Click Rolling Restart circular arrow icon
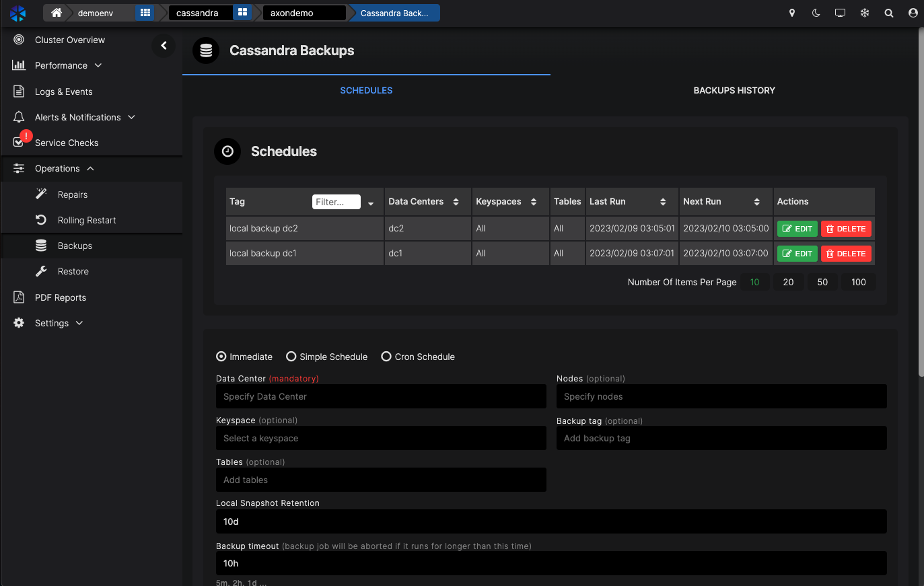This screenshot has height=586, width=924. coord(41,220)
